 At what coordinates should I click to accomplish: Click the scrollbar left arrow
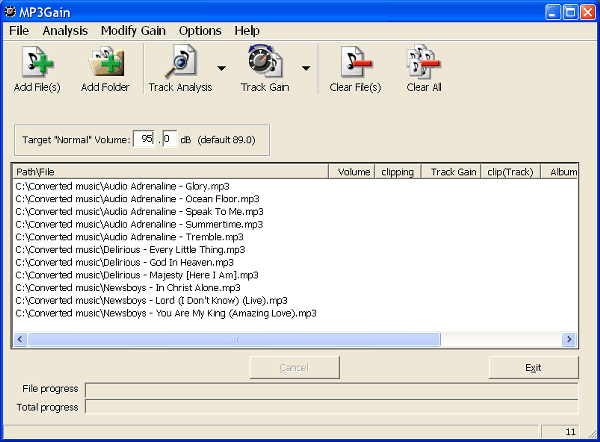pos(20,339)
